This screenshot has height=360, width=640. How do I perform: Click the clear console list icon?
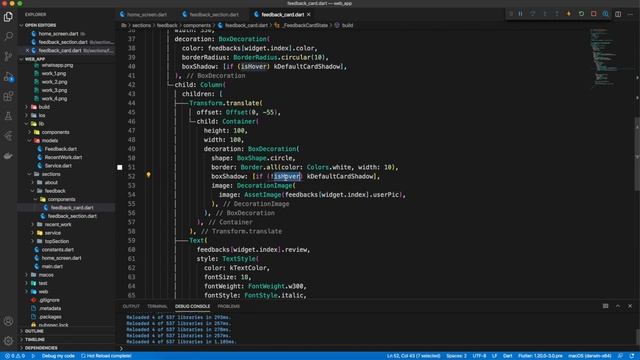(606, 306)
